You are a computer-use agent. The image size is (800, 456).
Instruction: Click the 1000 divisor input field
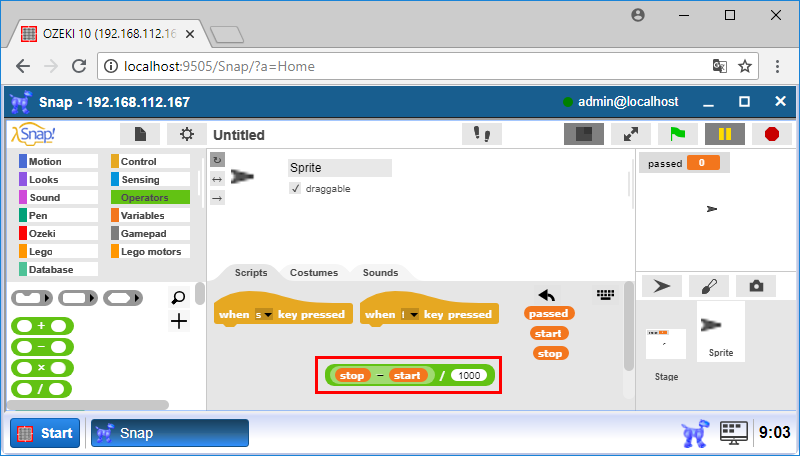point(469,375)
